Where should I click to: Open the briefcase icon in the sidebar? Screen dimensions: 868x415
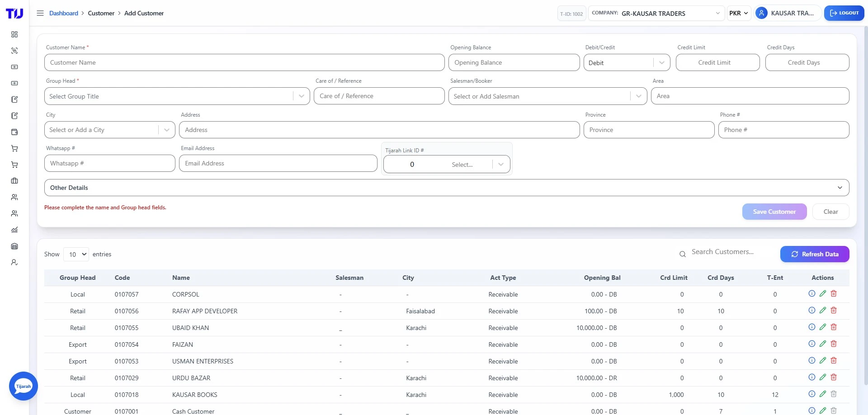14,181
